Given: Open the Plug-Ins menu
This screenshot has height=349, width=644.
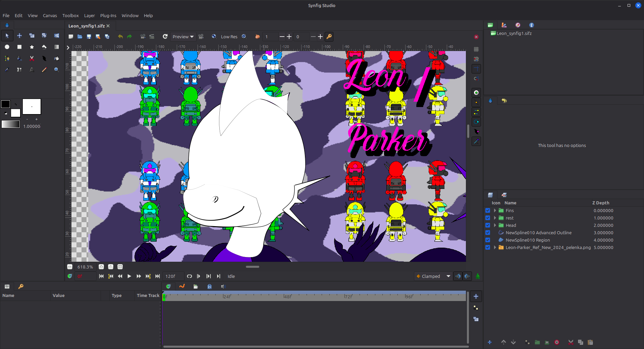Looking at the screenshot, I should click(108, 15).
